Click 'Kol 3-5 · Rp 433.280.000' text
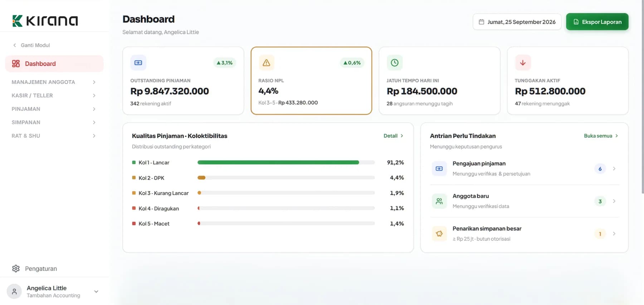The width and height of the screenshot is (644, 305). click(x=288, y=103)
